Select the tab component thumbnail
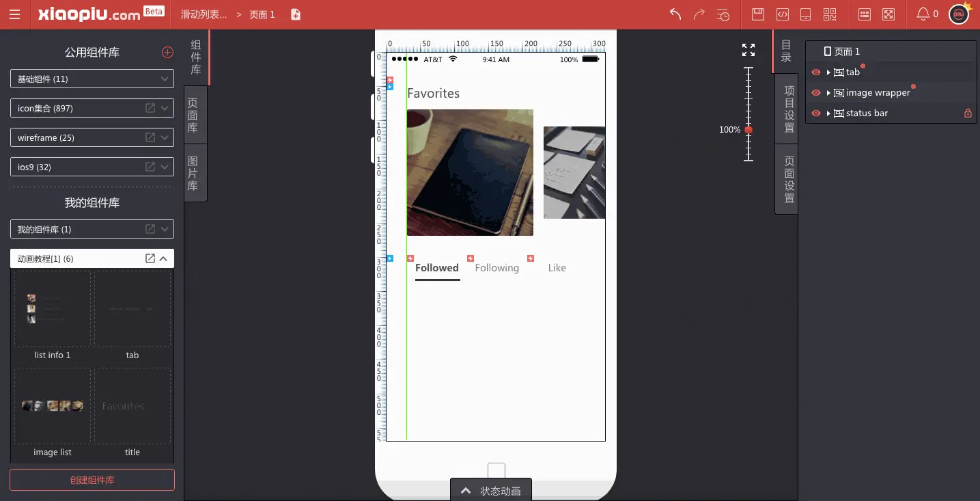The height and width of the screenshot is (501, 980). click(132, 309)
